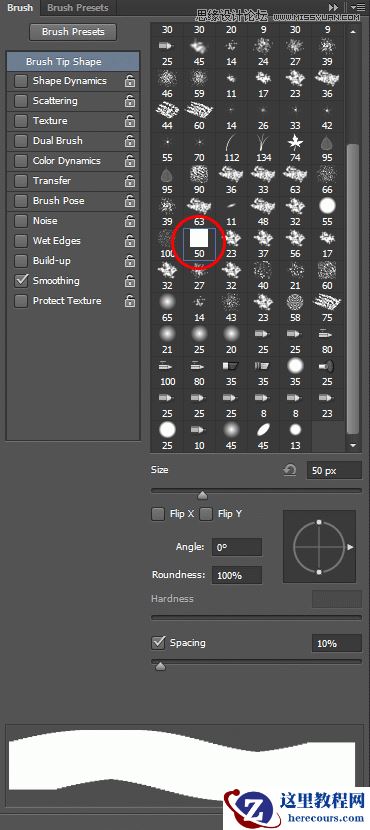Click the Size slider handle
This screenshot has width=370, height=830.
[x=202, y=495]
